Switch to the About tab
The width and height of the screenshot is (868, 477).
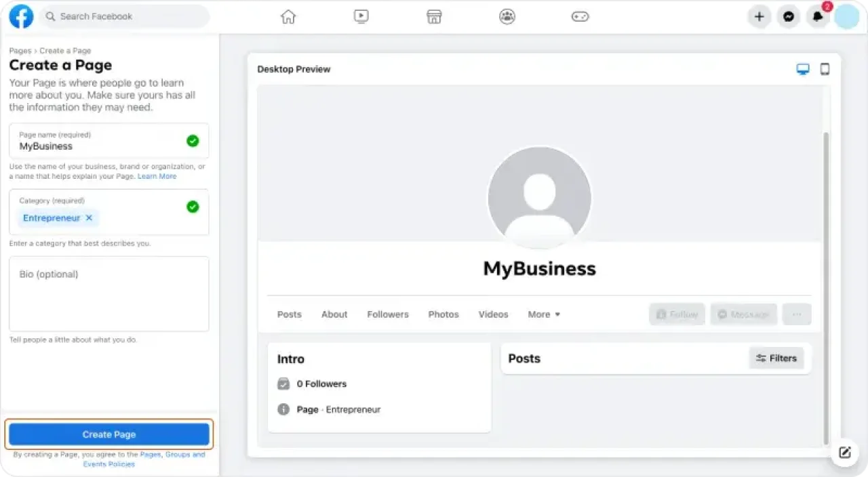click(334, 314)
